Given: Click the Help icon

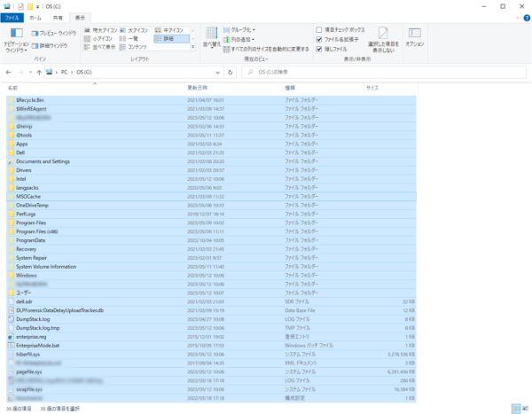Looking at the screenshot, I should (x=527, y=18).
